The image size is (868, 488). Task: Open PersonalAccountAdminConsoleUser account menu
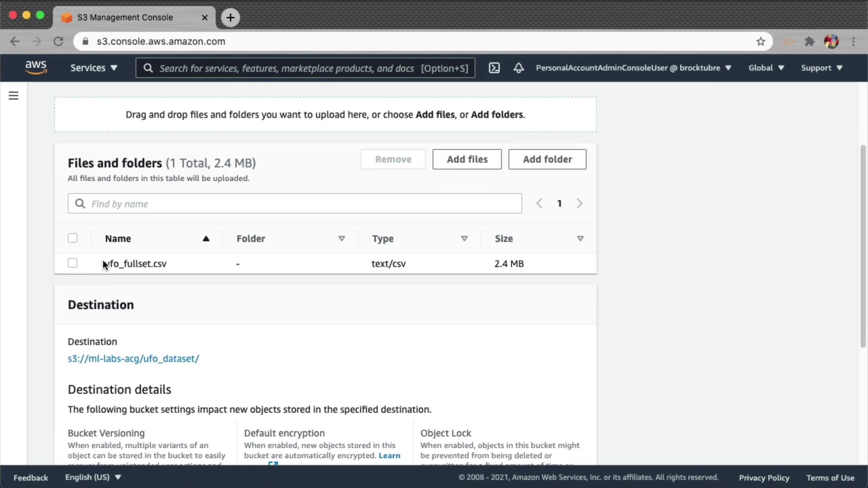coord(633,68)
